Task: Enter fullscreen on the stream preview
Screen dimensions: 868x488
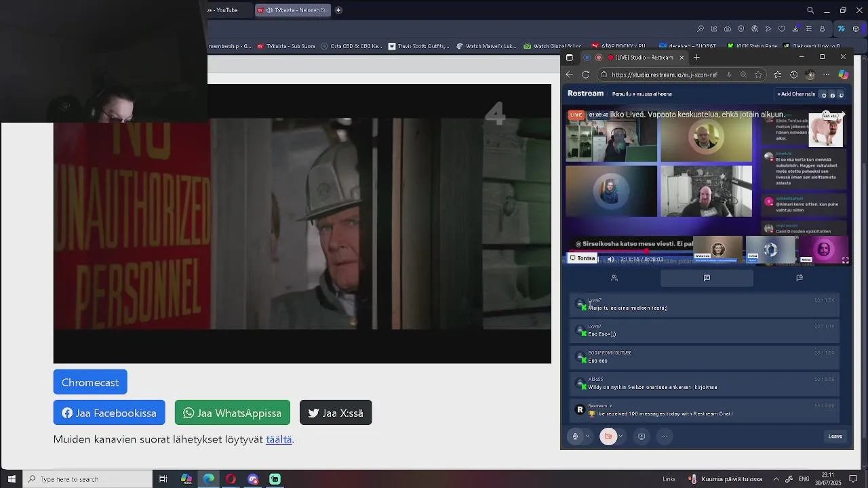Action: pos(846,260)
